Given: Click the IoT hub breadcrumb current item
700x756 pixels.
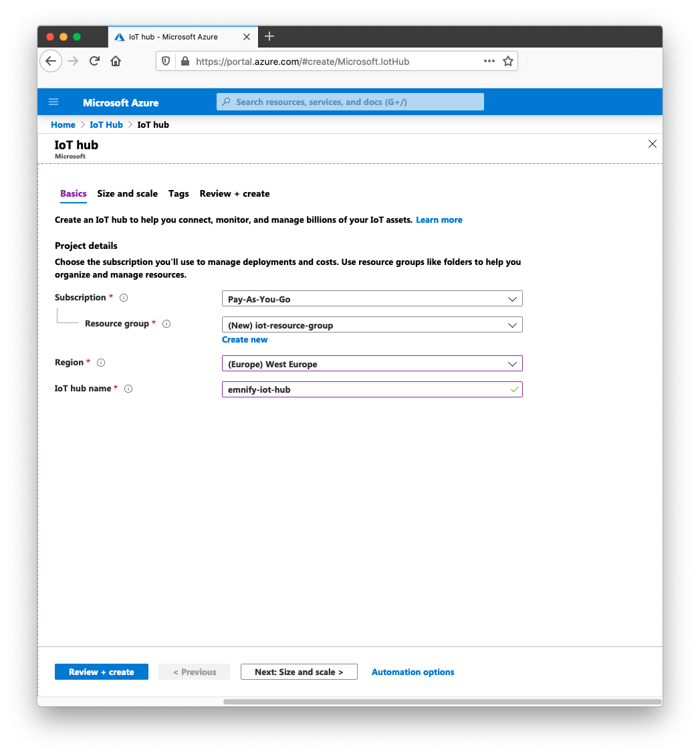Looking at the screenshot, I should pos(153,125).
